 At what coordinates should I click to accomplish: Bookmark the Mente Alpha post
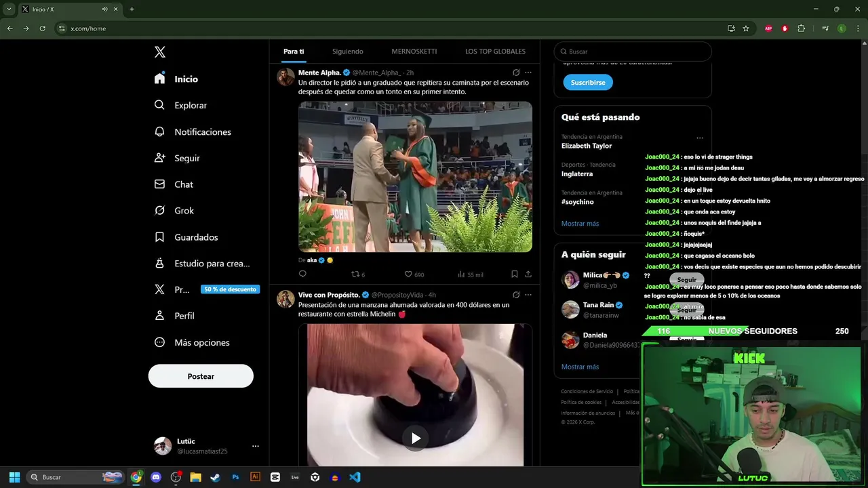tap(515, 274)
